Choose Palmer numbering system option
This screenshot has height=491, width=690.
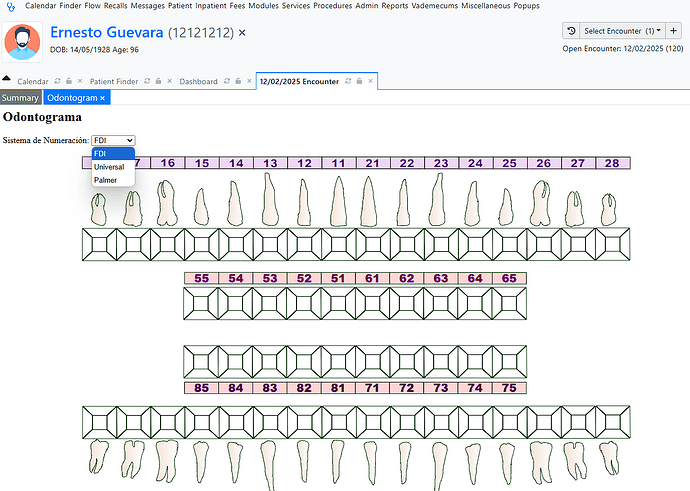click(x=113, y=180)
